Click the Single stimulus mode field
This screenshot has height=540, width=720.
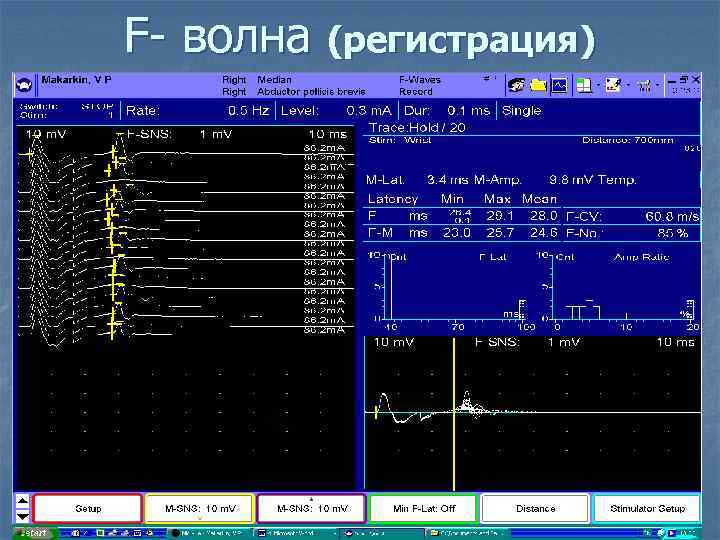tap(522, 111)
